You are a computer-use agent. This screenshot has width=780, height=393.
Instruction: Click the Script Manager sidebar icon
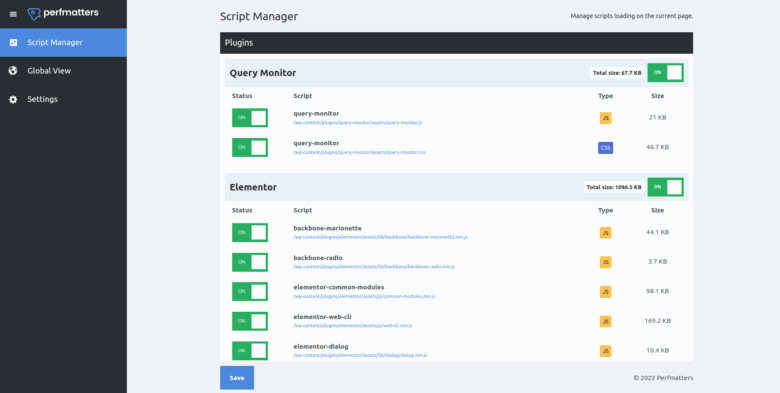point(13,42)
